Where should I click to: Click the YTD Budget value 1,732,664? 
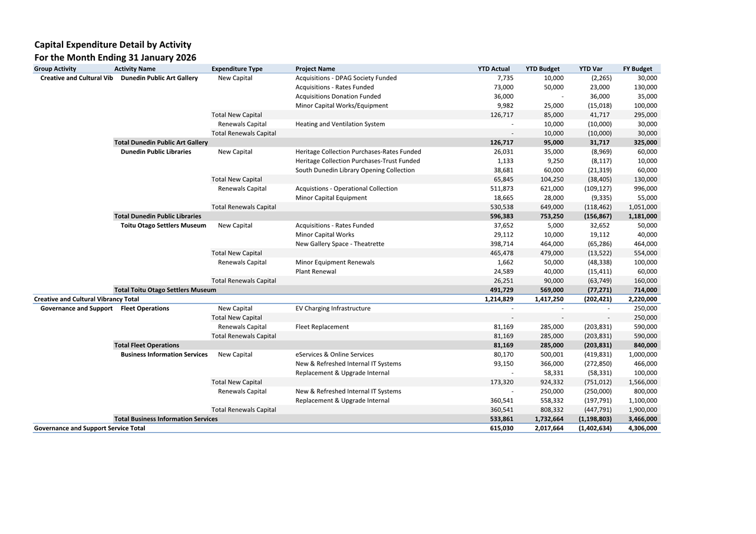click(549, 419)
